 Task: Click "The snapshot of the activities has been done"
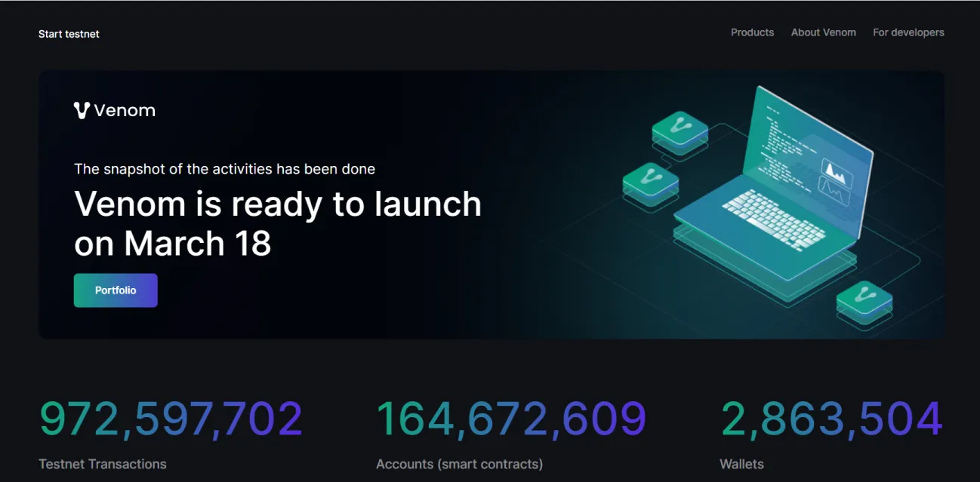click(224, 169)
